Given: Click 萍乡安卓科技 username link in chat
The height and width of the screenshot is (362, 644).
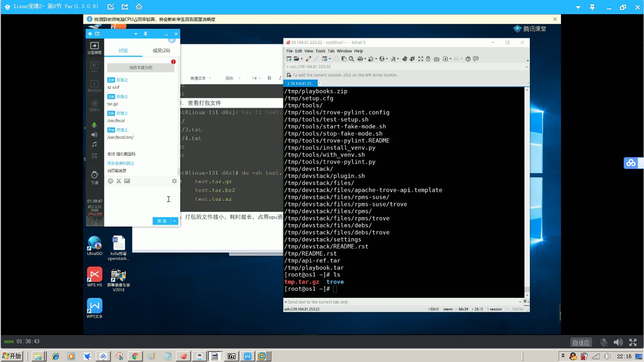Looking at the screenshot, I should click(x=121, y=163).
